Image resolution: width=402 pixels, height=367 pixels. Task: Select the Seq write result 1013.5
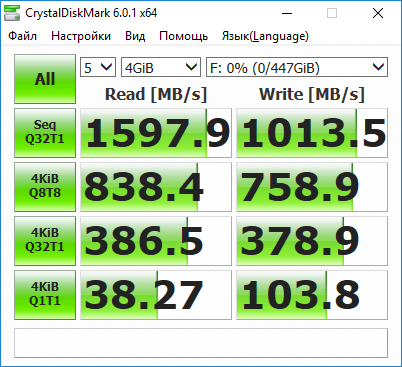click(312, 133)
